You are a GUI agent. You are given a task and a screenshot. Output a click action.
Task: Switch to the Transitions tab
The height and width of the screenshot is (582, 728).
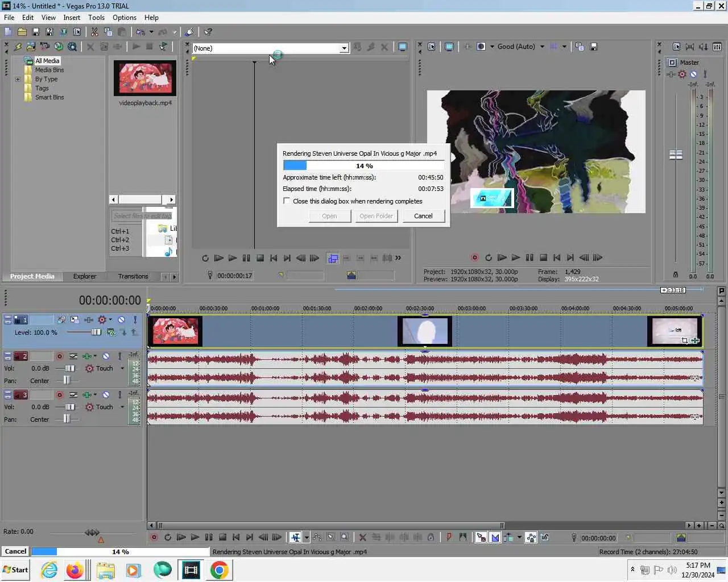click(133, 276)
